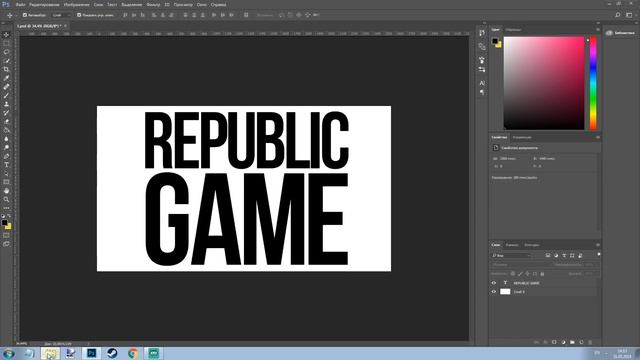Image resolution: width=640 pixels, height=360 pixels.
Task: Select the Brush tool
Action: (x=6, y=96)
